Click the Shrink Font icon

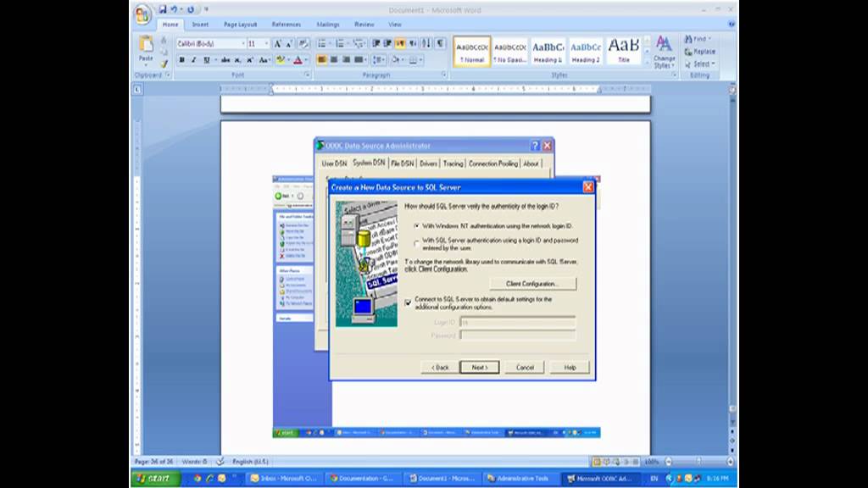288,44
